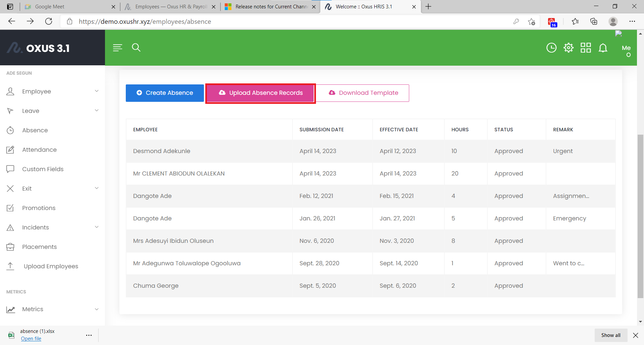Click the Custom Fields chat icon

point(10,169)
